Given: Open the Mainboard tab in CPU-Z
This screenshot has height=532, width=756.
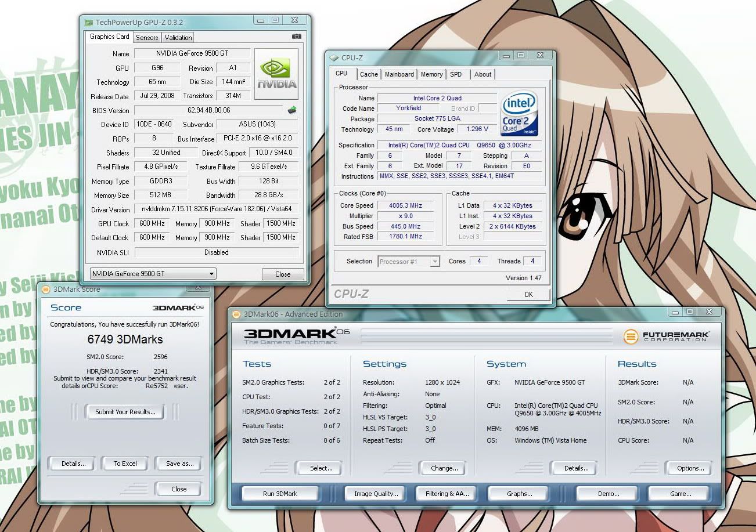Looking at the screenshot, I should click(399, 74).
